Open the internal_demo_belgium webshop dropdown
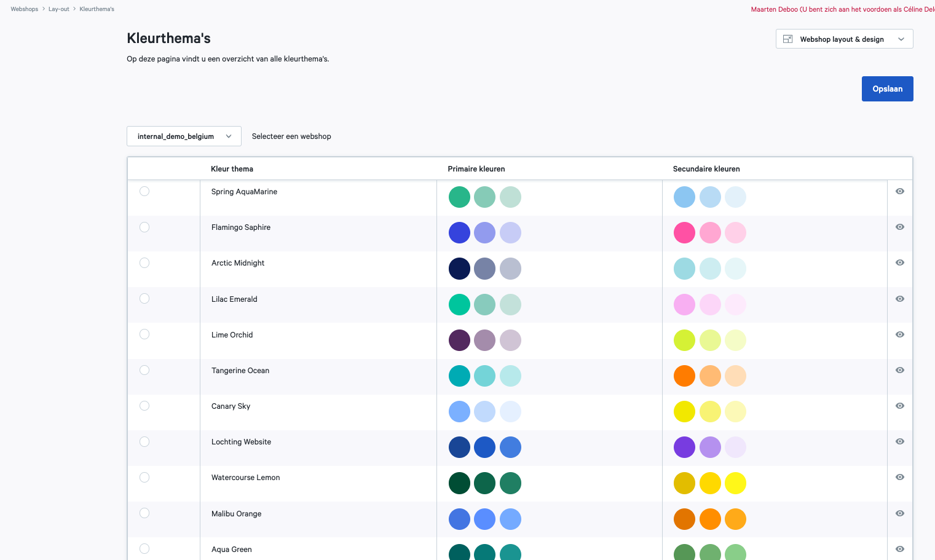The height and width of the screenshot is (560, 935). tap(183, 136)
